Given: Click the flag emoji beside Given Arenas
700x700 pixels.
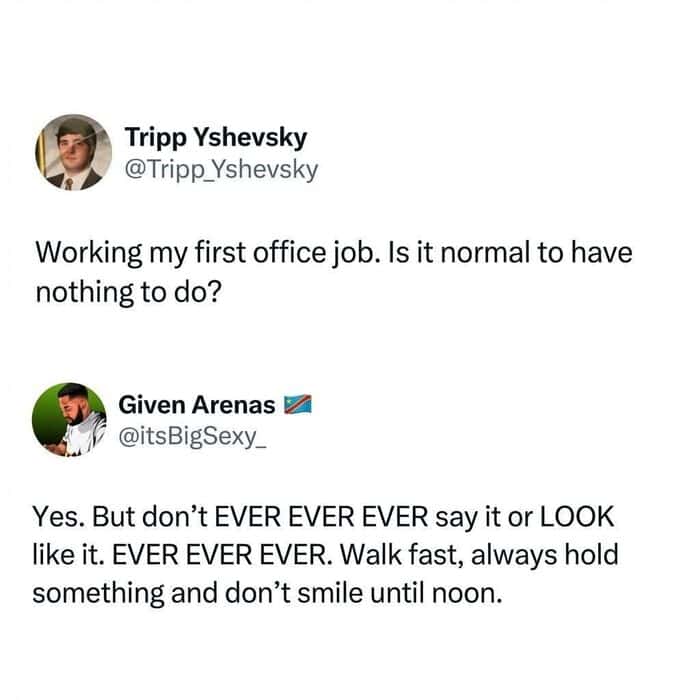Looking at the screenshot, I should point(298,405).
